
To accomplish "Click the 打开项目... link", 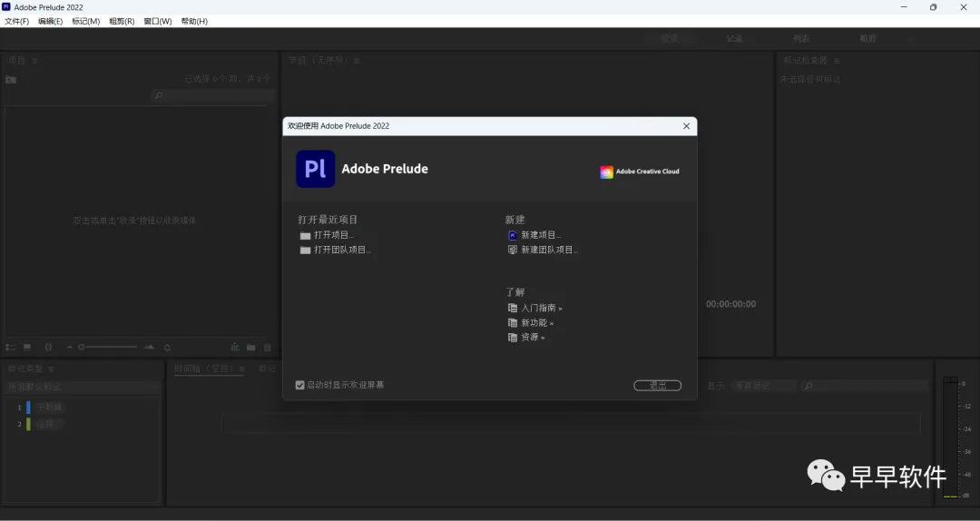I will coord(334,236).
